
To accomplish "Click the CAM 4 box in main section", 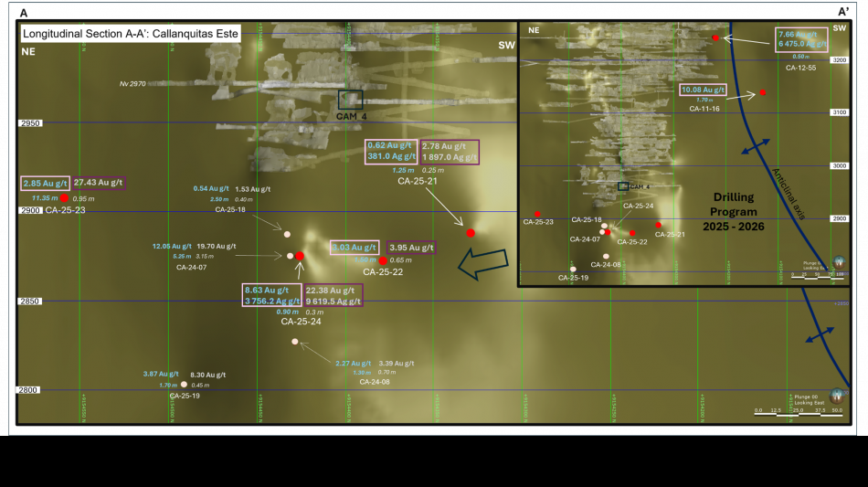I will (351, 100).
